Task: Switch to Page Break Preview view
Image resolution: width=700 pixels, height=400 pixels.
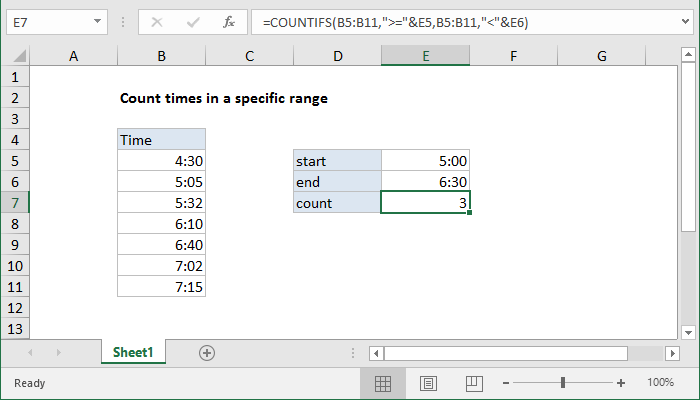Action: 474,383
